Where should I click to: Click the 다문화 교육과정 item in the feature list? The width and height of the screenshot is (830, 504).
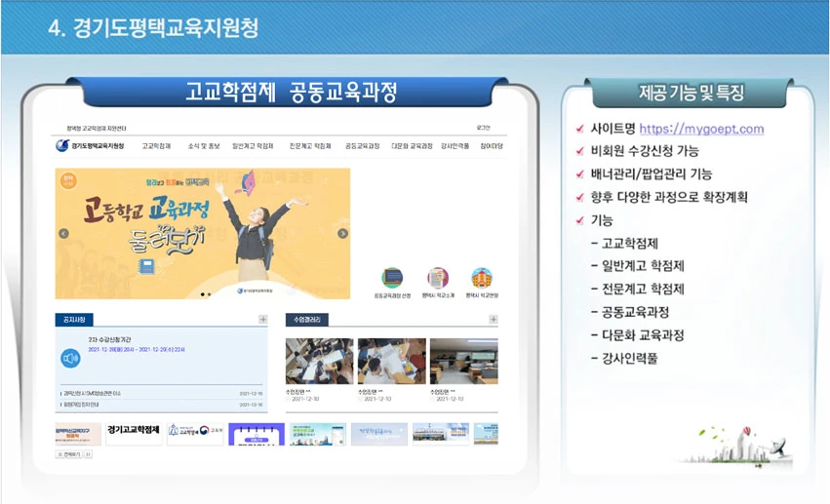(643, 335)
